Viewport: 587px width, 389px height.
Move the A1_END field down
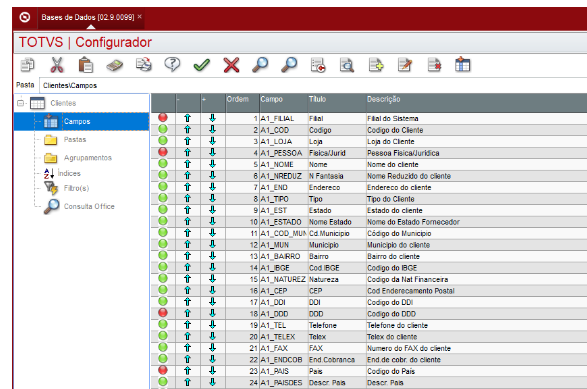pyautogui.click(x=213, y=187)
